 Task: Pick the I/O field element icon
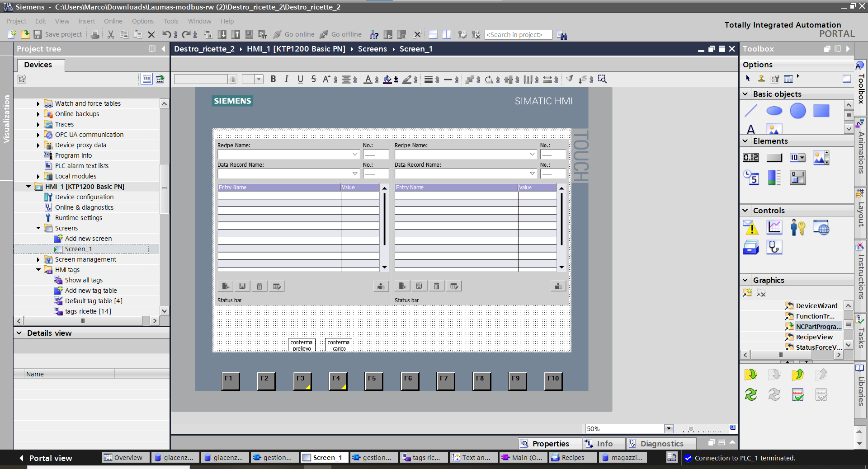coord(751,158)
